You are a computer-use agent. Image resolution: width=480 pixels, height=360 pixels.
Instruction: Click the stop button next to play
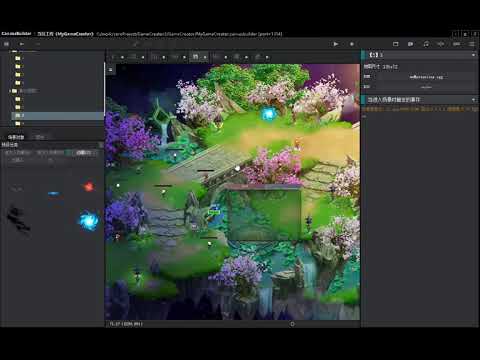pos(352,44)
